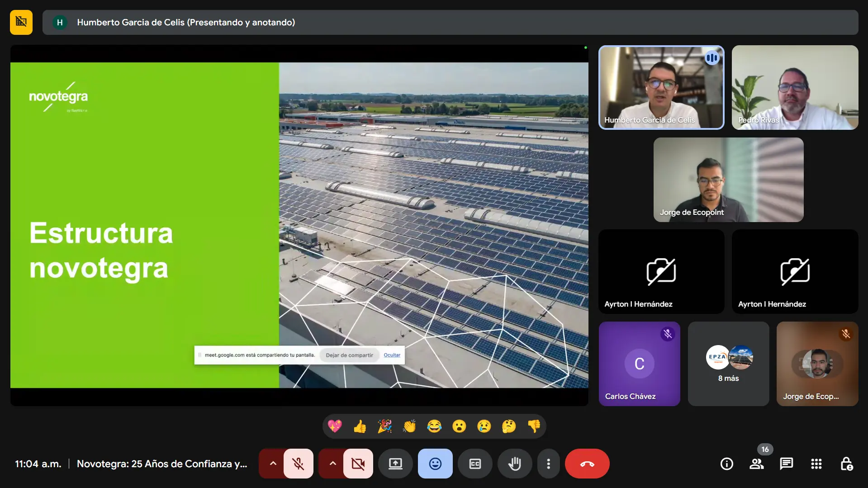Toggle the emoji reactions bar
The height and width of the screenshot is (488, 868).
click(x=435, y=464)
